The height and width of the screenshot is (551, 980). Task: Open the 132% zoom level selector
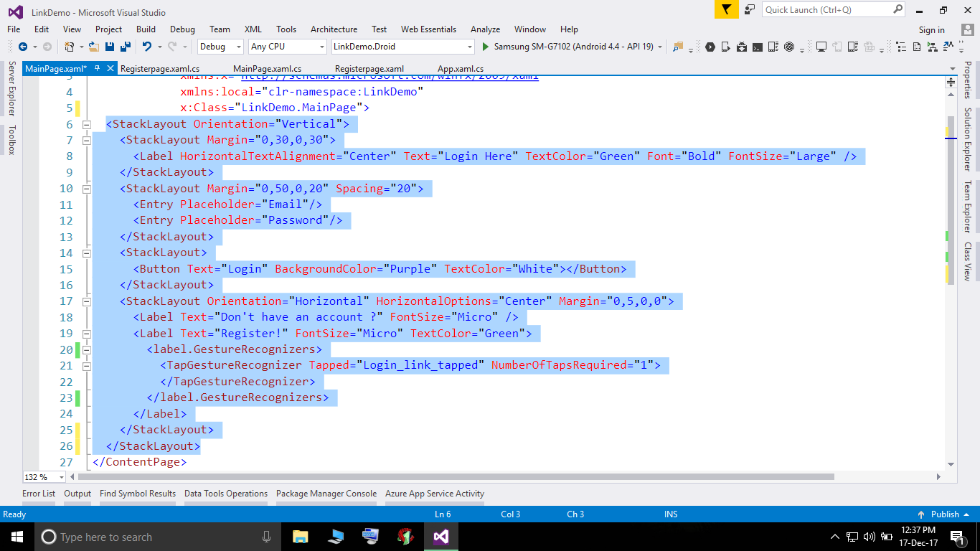[44, 476]
